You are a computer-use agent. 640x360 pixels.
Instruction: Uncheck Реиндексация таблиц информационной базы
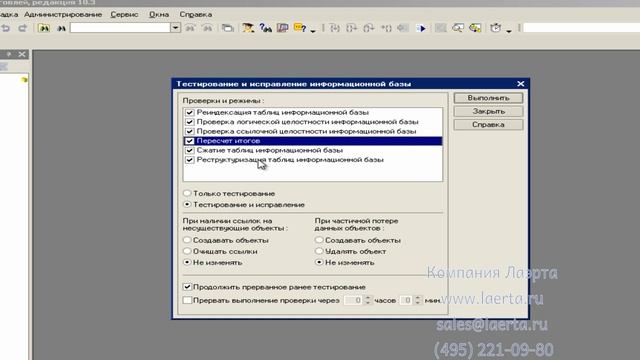189,112
